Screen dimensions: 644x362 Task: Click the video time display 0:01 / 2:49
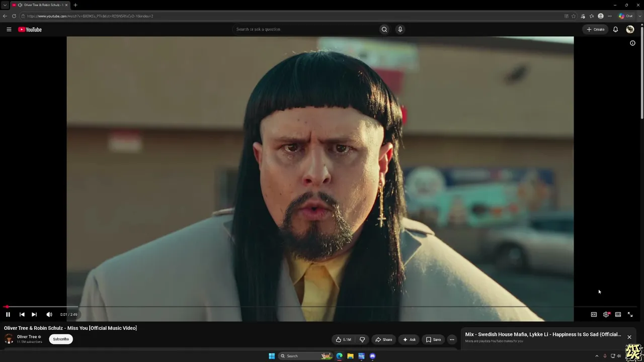69,315
